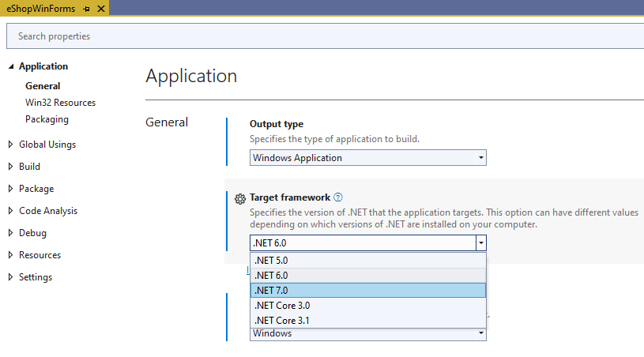The width and height of the screenshot is (644, 357).
Task: Choose .NET 6.0 from list
Action: [x=368, y=276]
